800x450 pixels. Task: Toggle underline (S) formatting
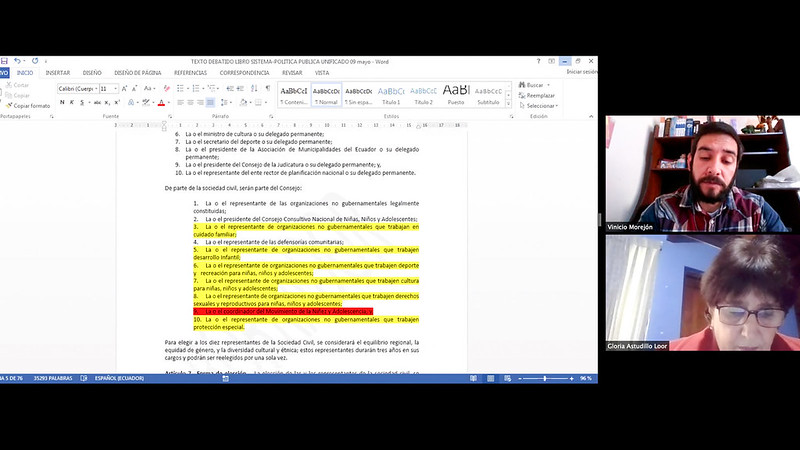click(x=82, y=103)
